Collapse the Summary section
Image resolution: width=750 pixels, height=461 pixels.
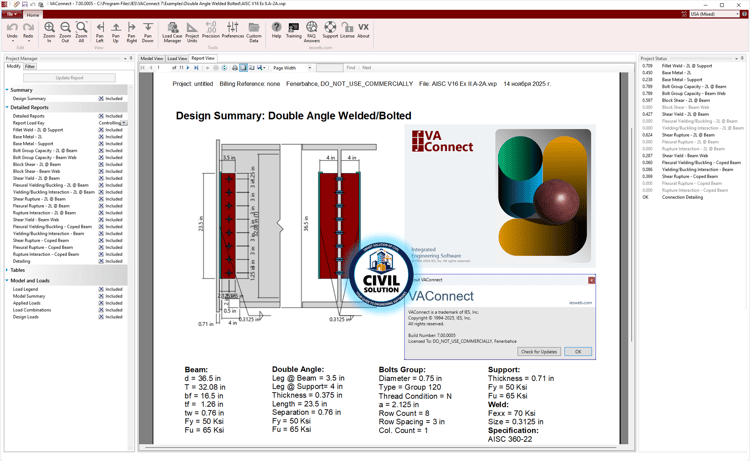pyautogui.click(x=7, y=90)
